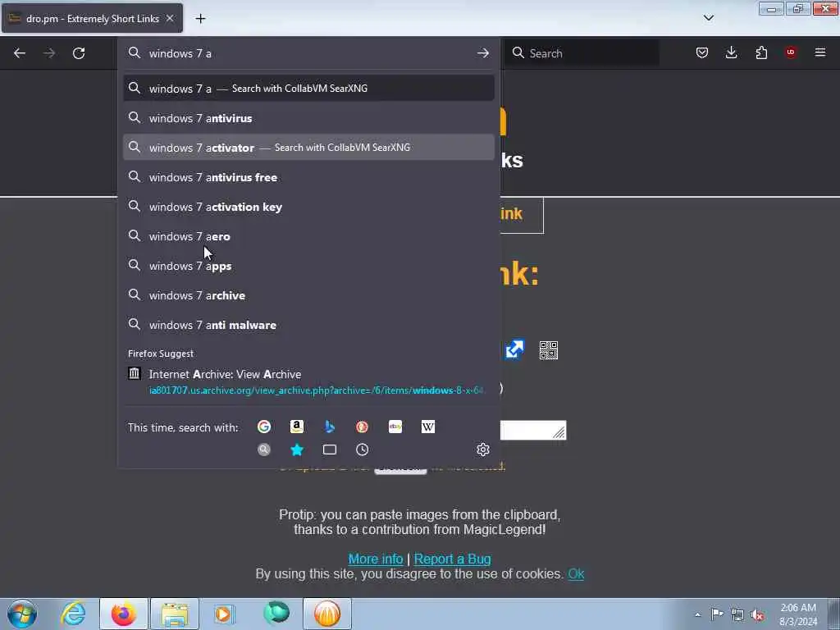The image size is (840, 630).
Task: Open the Extensions menu
Action: coord(761,52)
